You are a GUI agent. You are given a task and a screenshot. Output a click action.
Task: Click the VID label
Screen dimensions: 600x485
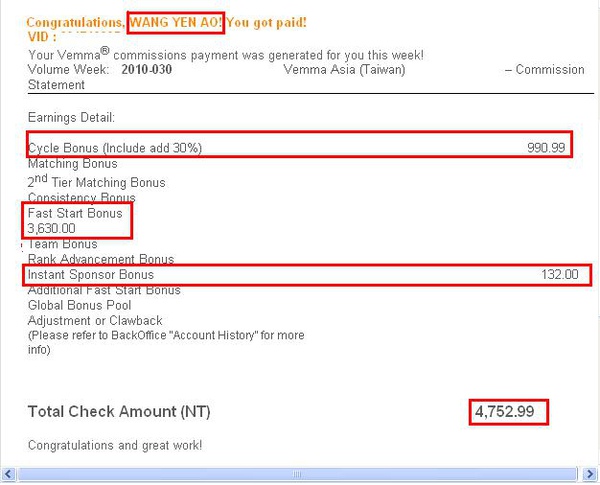tap(42, 37)
